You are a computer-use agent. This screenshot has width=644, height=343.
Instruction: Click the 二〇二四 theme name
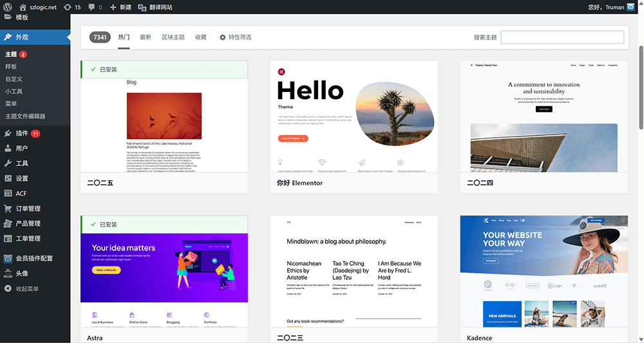(x=480, y=183)
